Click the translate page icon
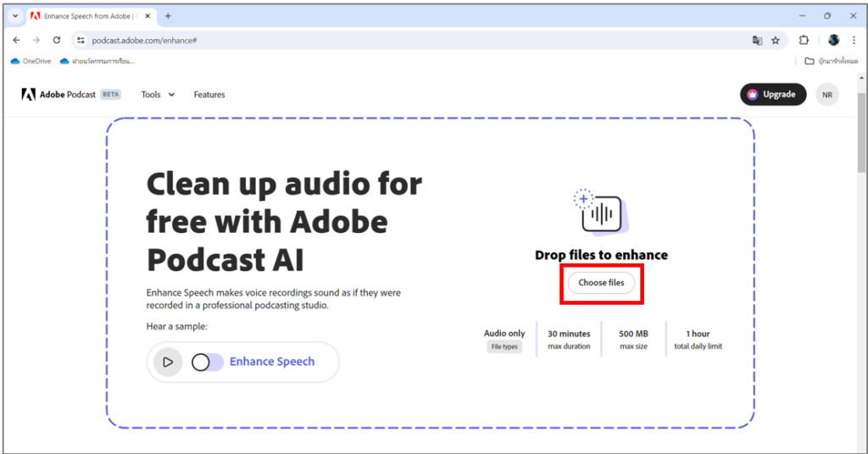Image resolution: width=868 pixels, height=454 pixels. coord(757,40)
